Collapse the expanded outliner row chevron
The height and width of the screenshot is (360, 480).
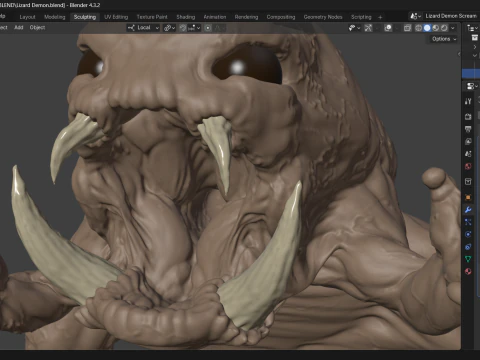coord(475,55)
